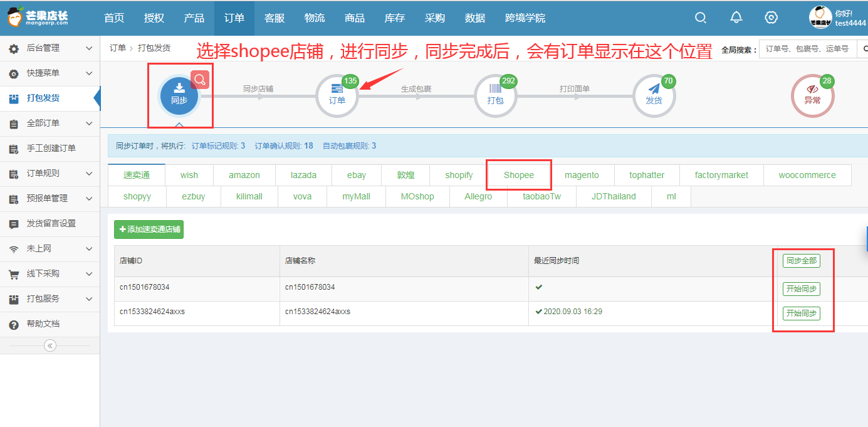Select the ebay platform tab
868x427 pixels.
357,175
